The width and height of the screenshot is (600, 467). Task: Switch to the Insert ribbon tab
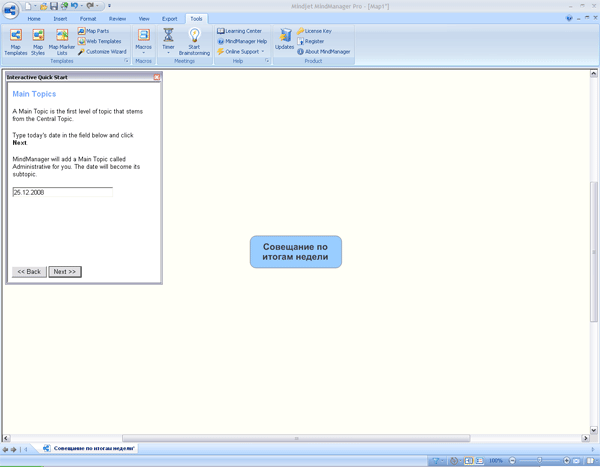60,19
